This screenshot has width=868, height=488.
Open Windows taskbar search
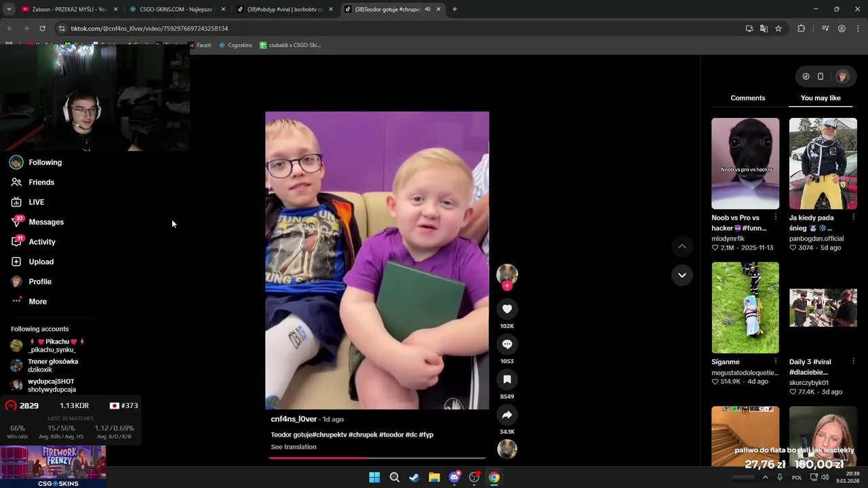click(x=394, y=477)
